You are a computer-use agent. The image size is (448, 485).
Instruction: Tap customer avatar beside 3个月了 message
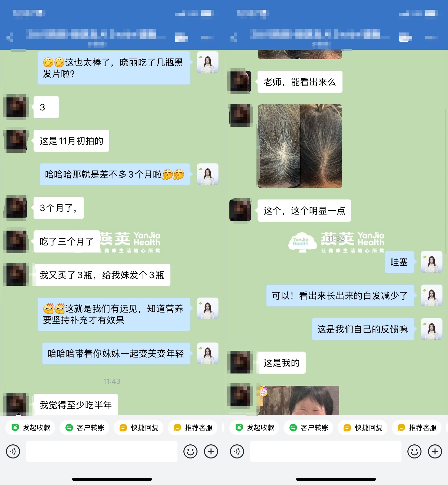click(x=16, y=208)
